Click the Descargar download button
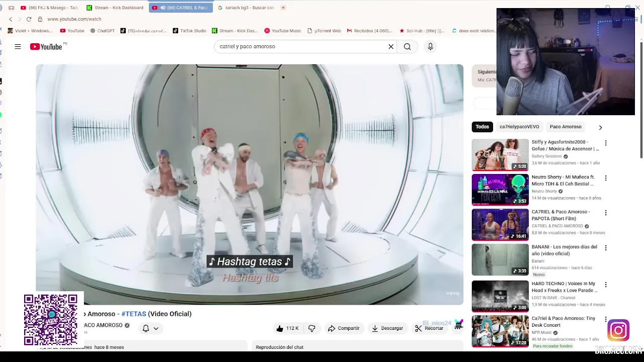 pyautogui.click(x=387, y=328)
